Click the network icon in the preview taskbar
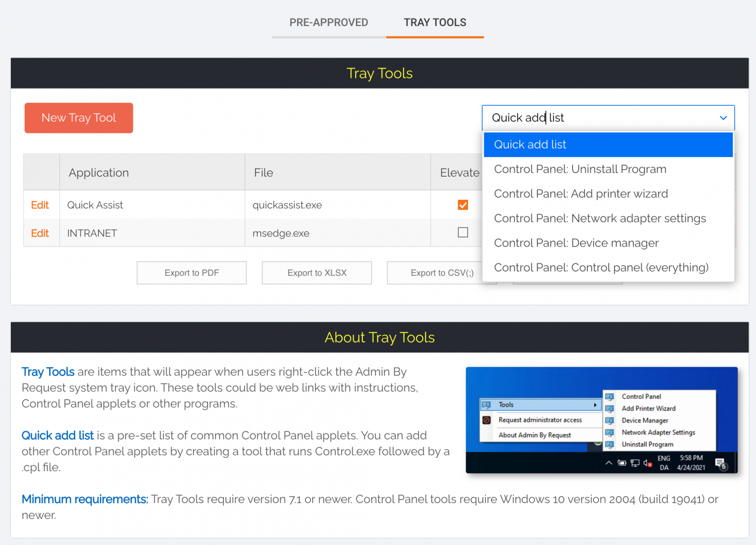The width and height of the screenshot is (756, 545). tap(634, 463)
